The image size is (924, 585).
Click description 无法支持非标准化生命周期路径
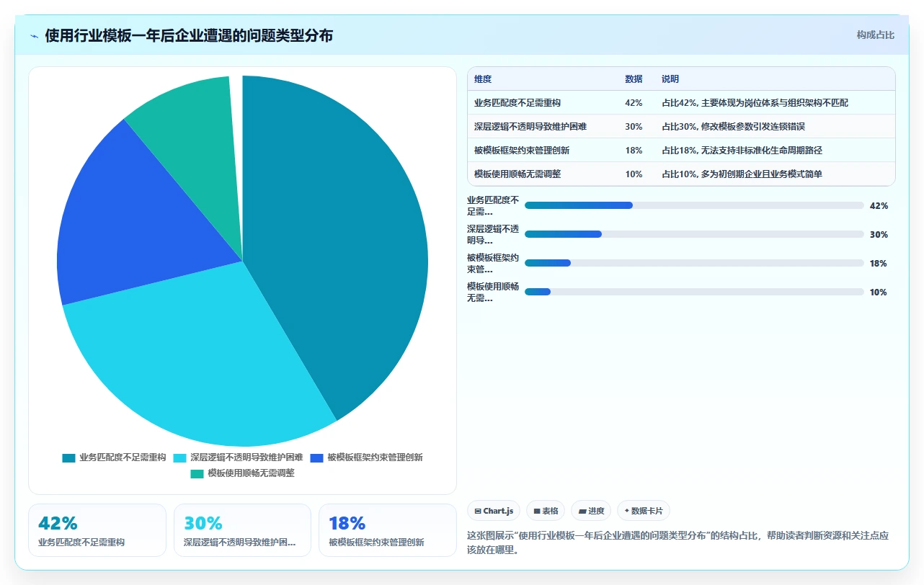click(762, 151)
